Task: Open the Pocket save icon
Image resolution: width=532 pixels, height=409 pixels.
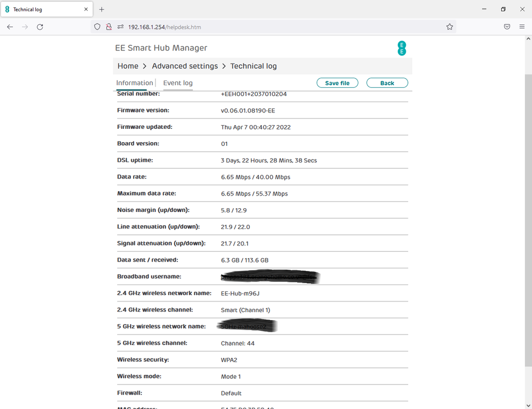Action: click(x=507, y=27)
